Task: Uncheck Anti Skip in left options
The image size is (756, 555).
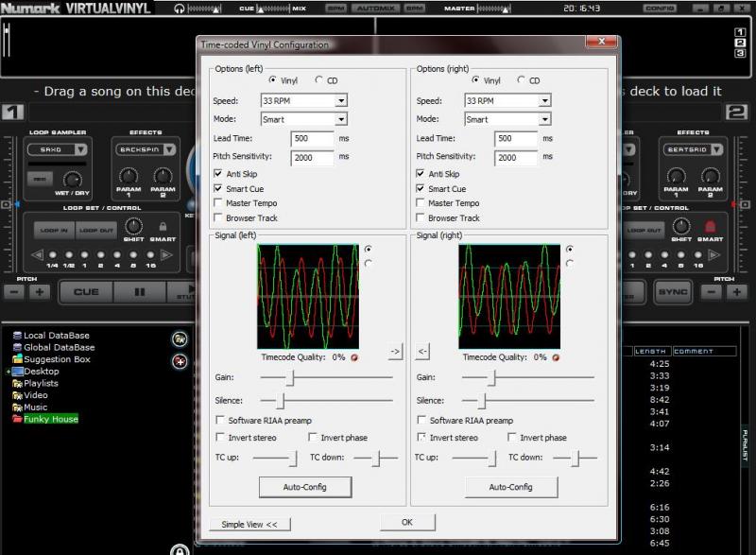Action: click(219, 174)
